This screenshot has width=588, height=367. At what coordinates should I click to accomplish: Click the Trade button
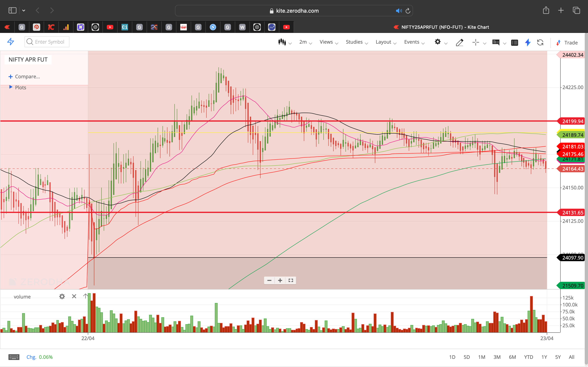(570, 43)
